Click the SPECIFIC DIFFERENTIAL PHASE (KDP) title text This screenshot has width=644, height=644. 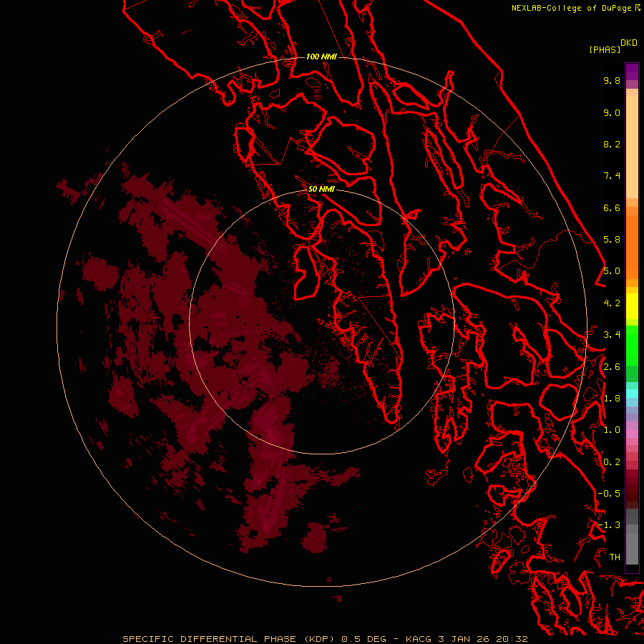(228, 639)
